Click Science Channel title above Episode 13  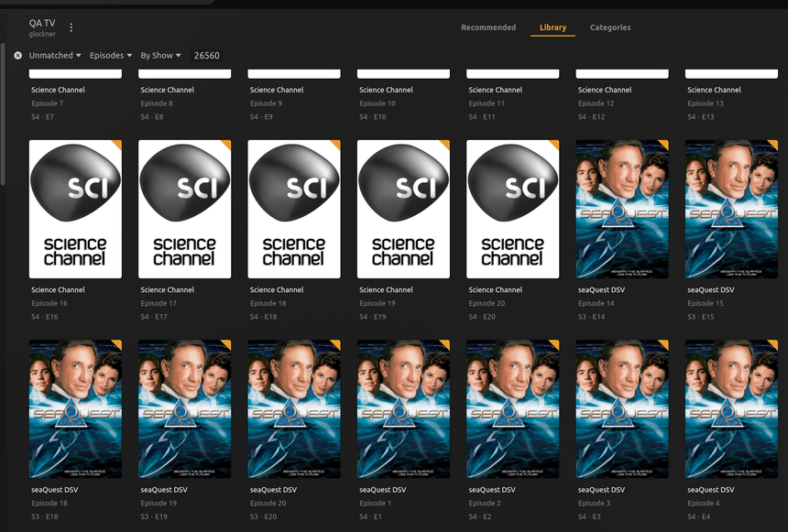click(x=714, y=90)
